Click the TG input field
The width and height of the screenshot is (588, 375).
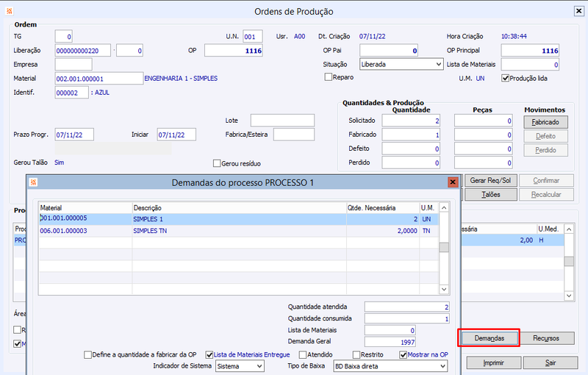(x=63, y=37)
